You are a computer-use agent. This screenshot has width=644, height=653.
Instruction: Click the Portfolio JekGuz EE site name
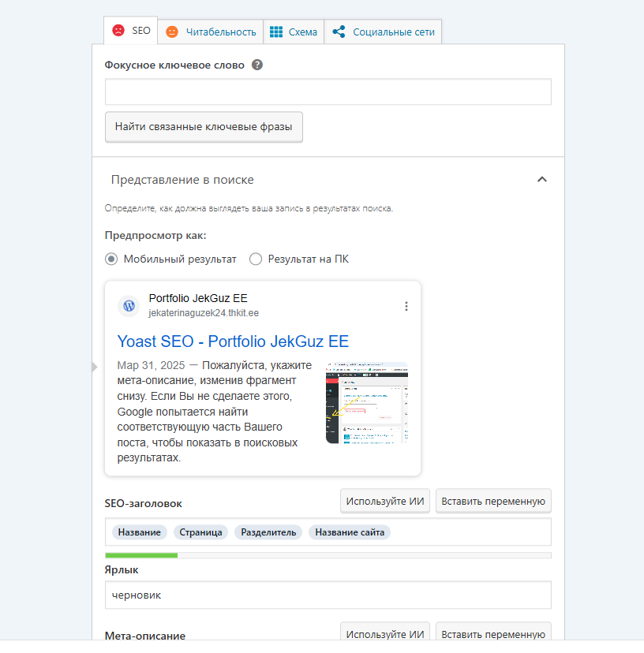[198, 298]
